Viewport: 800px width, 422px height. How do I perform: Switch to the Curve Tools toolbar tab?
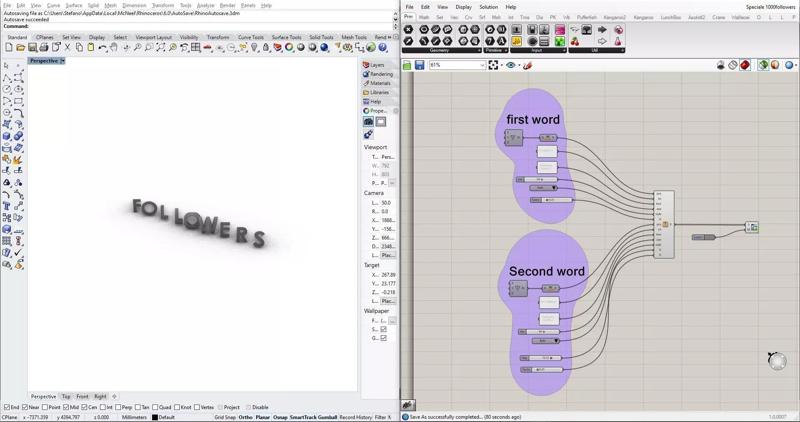pos(251,37)
